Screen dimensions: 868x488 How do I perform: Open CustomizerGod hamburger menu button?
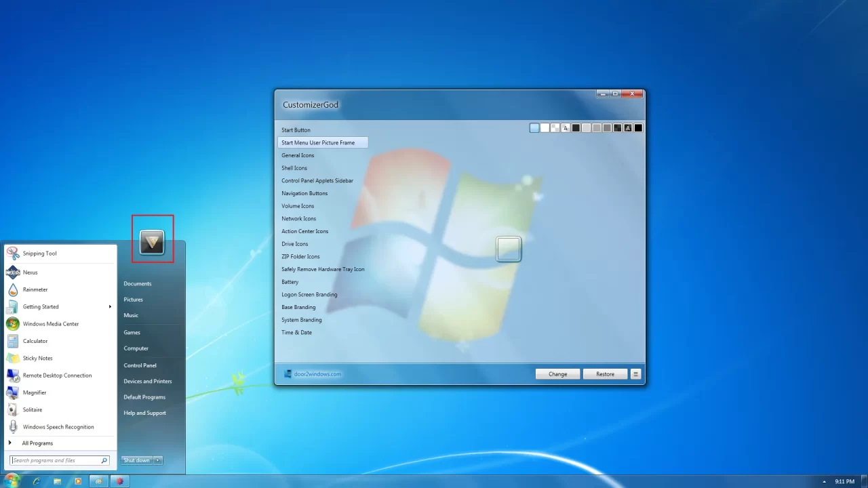click(635, 374)
